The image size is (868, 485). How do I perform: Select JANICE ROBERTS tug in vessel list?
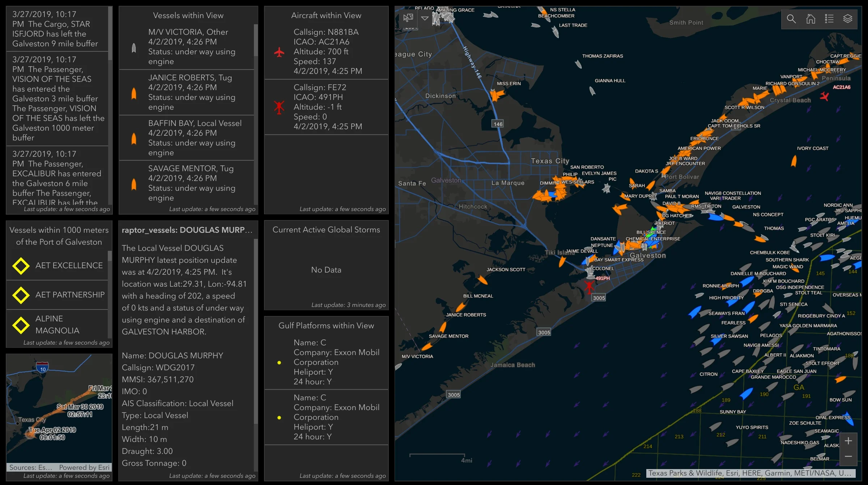click(190, 92)
